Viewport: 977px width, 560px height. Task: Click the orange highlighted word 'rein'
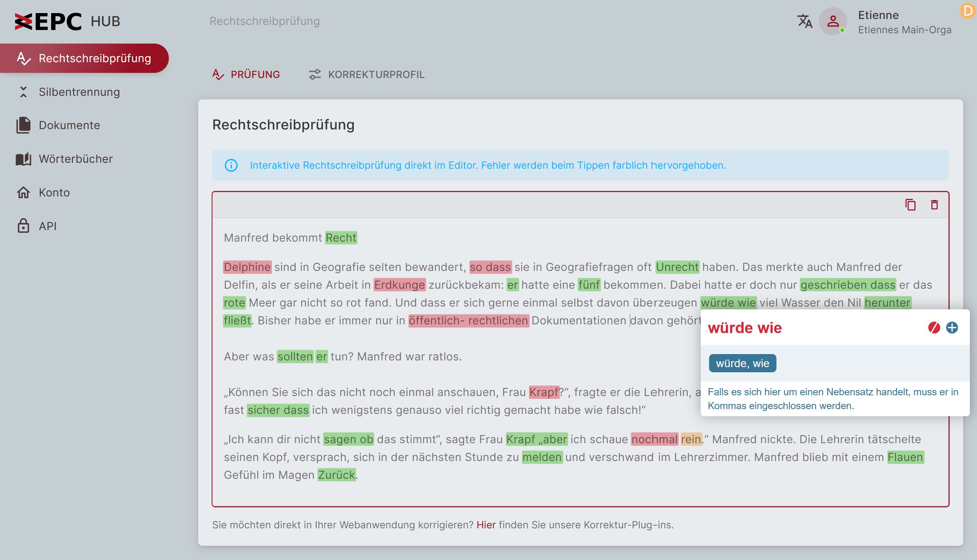[x=691, y=439]
